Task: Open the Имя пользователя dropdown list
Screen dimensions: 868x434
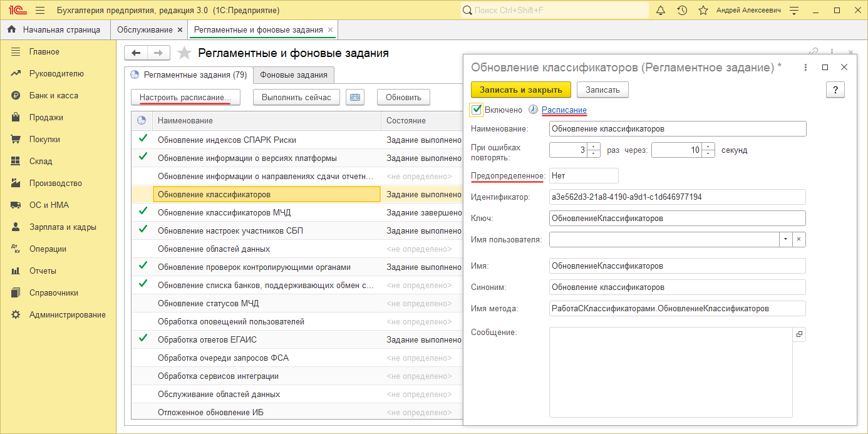Action: (x=785, y=239)
